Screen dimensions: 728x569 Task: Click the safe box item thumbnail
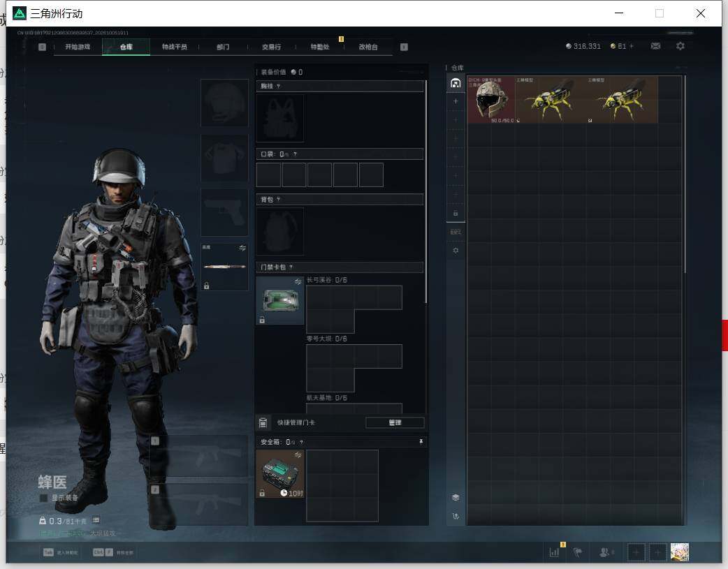pyautogui.click(x=280, y=474)
